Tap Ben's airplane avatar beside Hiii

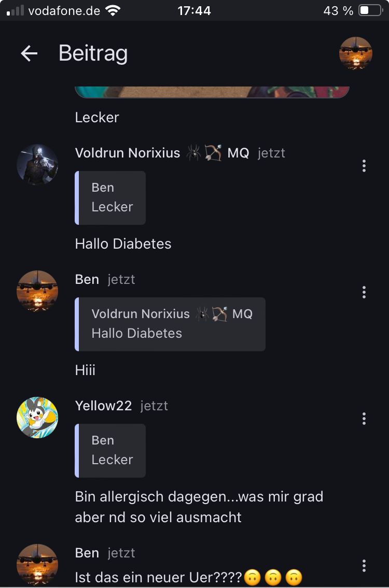37,291
